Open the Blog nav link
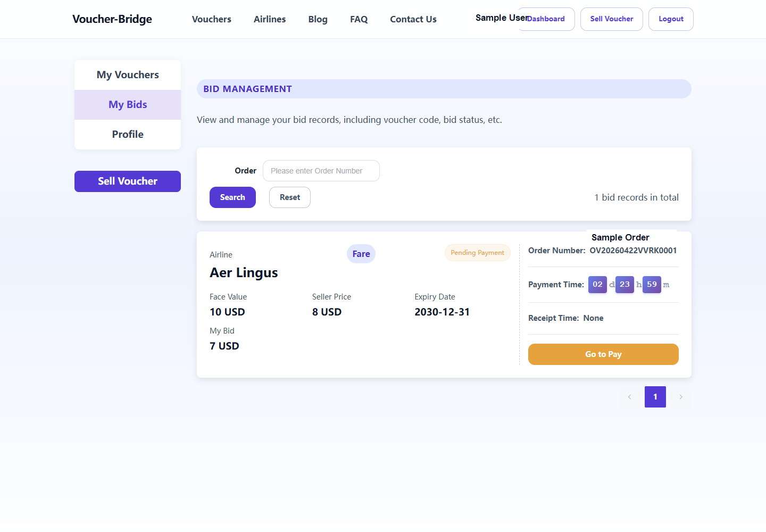This screenshot has width=766, height=532. (318, 19)
